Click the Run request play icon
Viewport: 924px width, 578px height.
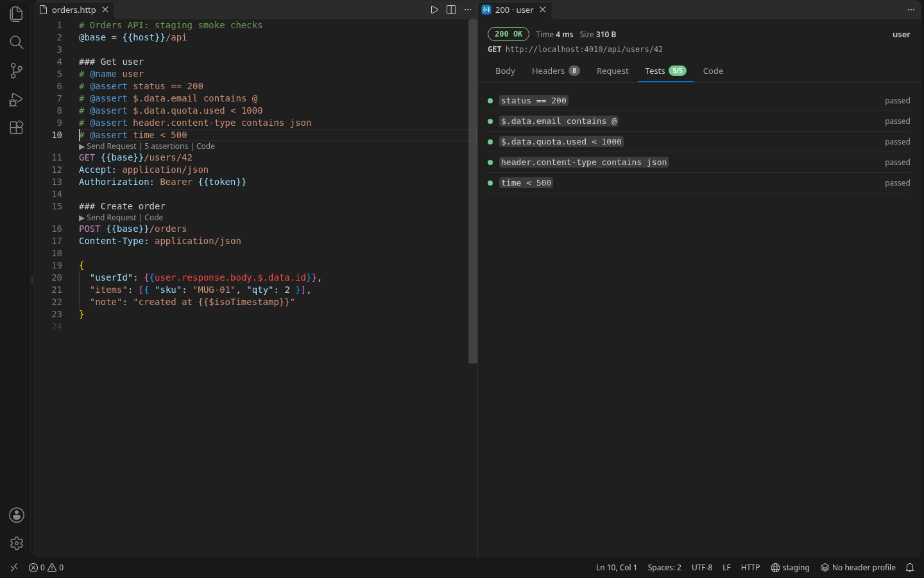tap(434, 10)
